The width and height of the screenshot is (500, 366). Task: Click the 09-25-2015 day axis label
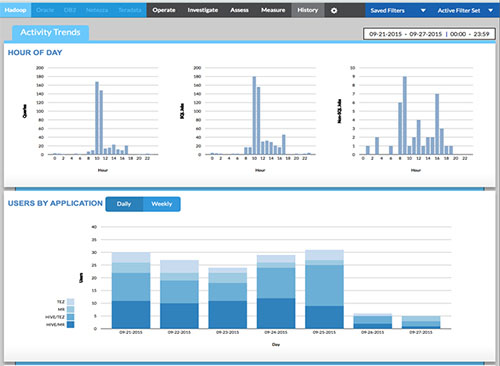(x=324, y=332)
